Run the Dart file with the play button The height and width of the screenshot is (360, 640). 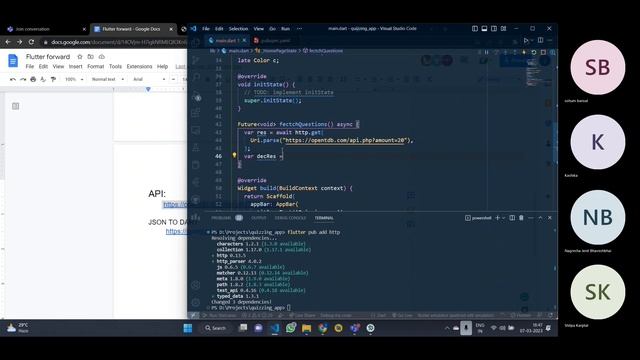(526, 40)
